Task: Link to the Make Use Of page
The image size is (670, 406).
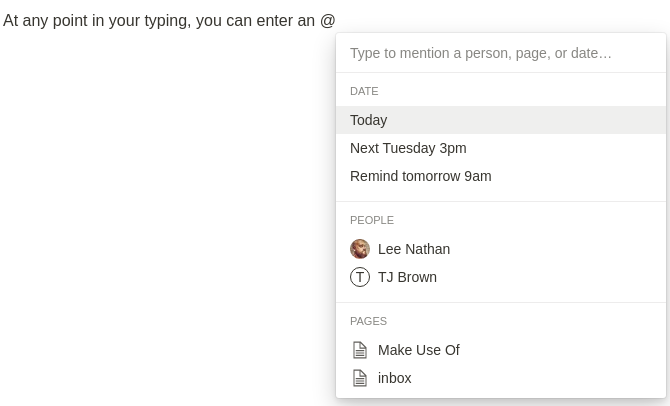Action: [x=418, y=350]
